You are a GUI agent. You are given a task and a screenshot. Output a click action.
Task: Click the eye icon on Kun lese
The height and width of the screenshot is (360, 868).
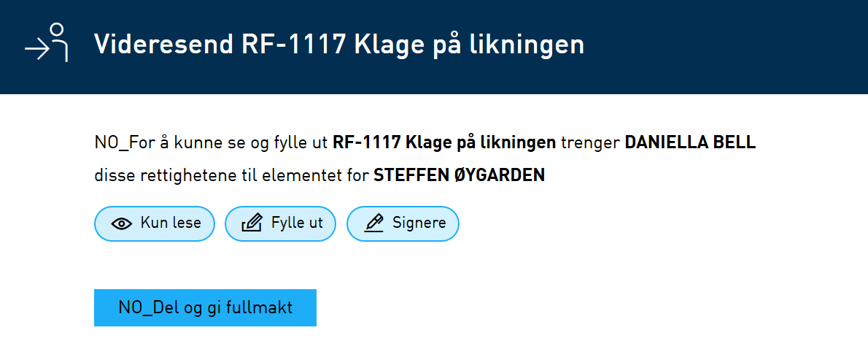coord(122,223)
